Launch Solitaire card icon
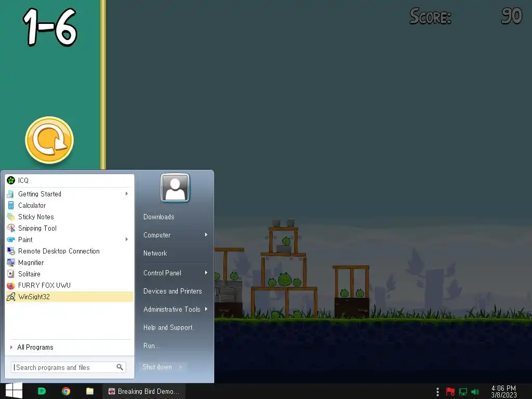The image size is (532, 399). click(x=11, y=274)
